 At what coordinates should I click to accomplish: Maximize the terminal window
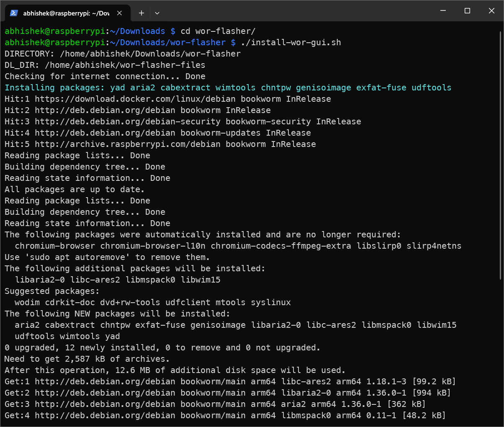tap(468, 11)
